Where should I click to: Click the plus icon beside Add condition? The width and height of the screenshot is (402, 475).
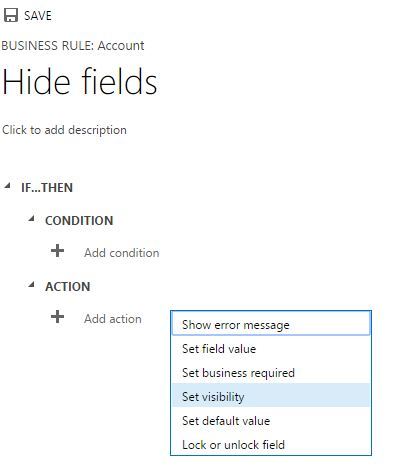[x=57, y=251]
